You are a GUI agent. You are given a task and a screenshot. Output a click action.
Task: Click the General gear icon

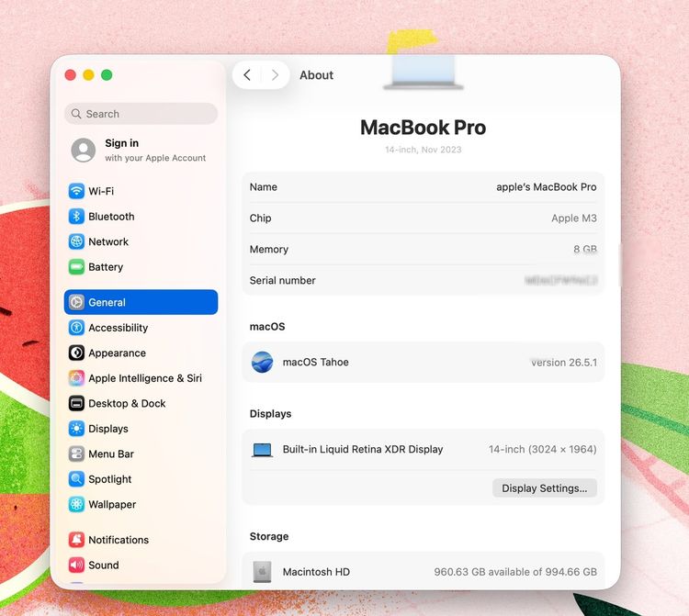(x=76, y=302)
